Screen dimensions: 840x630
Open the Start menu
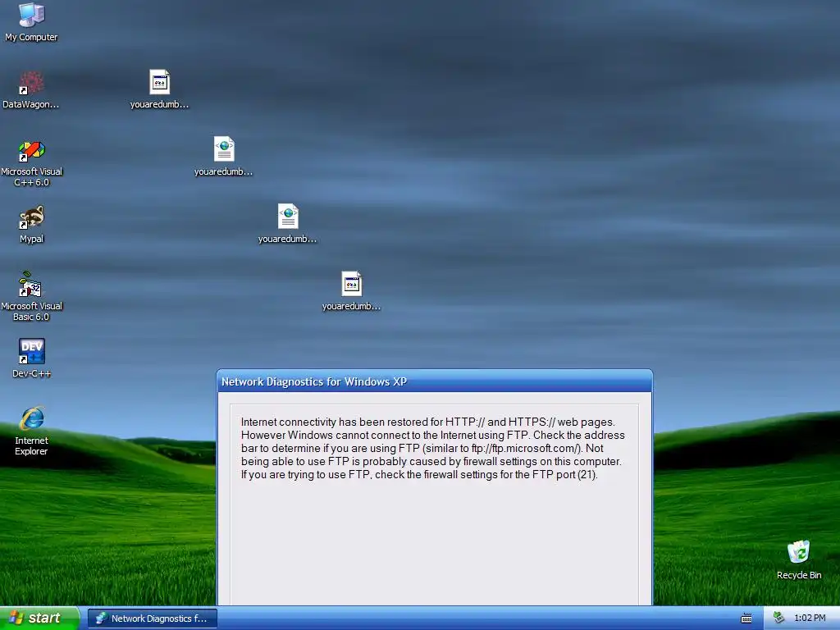[x=39, y=619]
